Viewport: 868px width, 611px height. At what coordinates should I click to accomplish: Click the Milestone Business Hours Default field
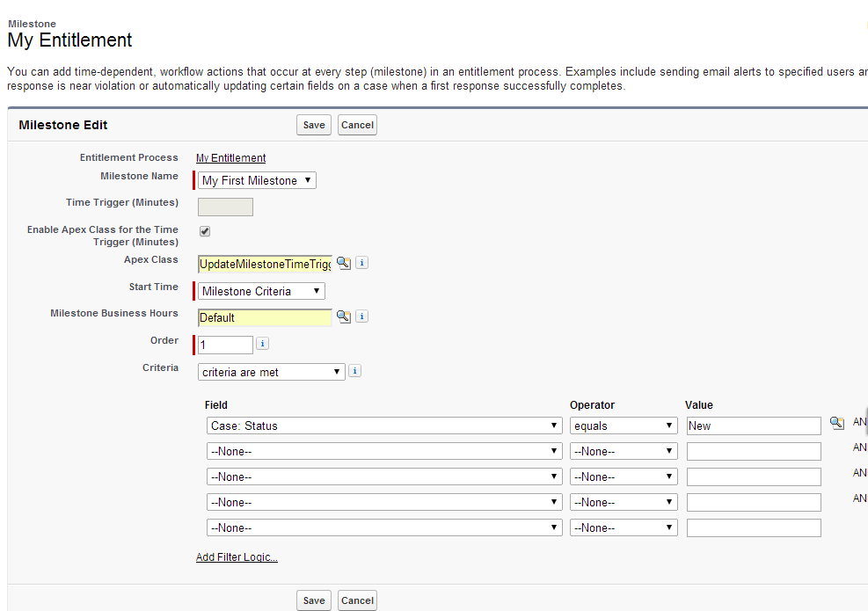click(266, 317)
